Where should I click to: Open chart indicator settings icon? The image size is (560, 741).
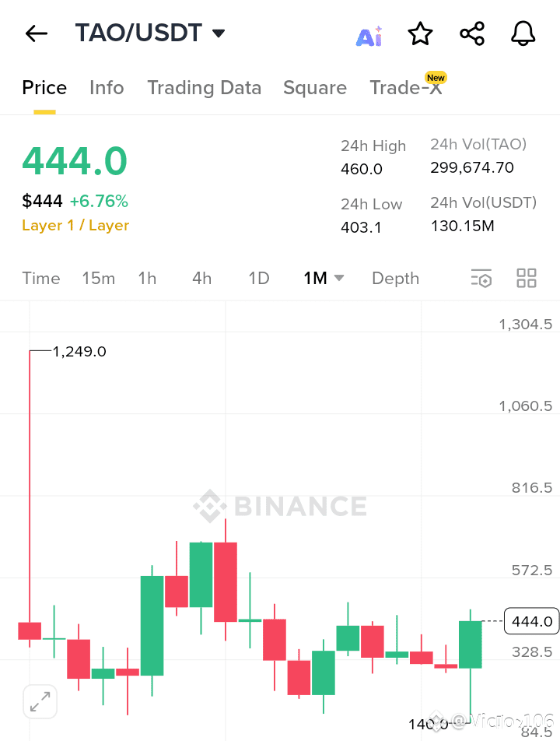click(481, 278)
